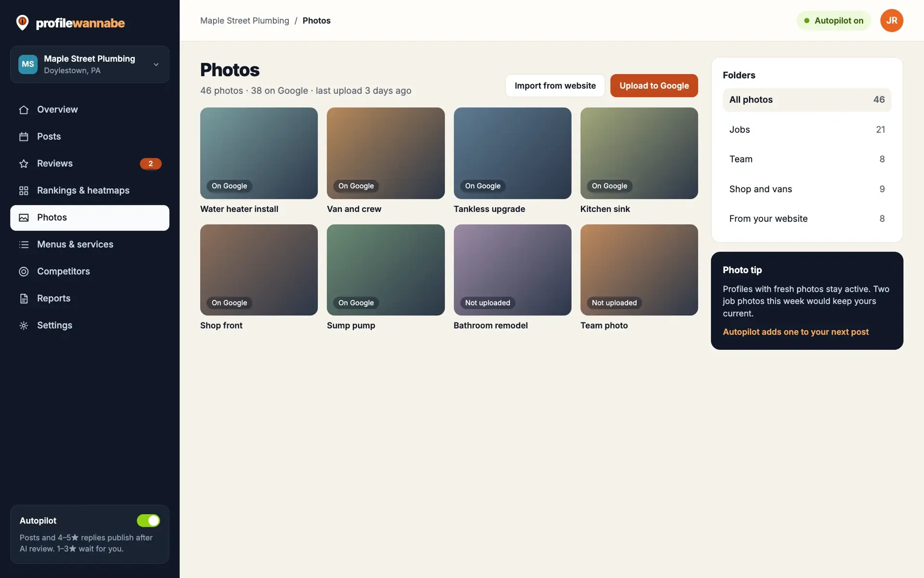The height and width of the screenshot is (578, 924).
Task: Click the Photos image icon in sidebar
Action: click(24, 218)
